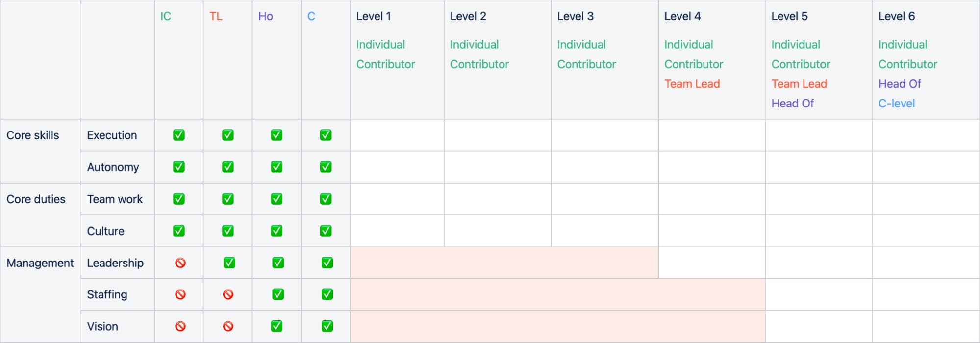This screenshot has width=980, height=343.
Task: Click the Staffing checkmark under Ho column
Action: 278,294
